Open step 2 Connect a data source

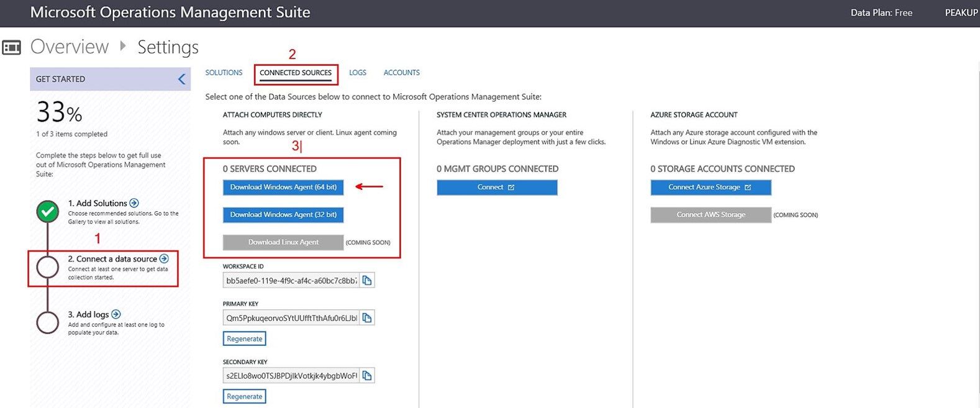coord(112,259)
